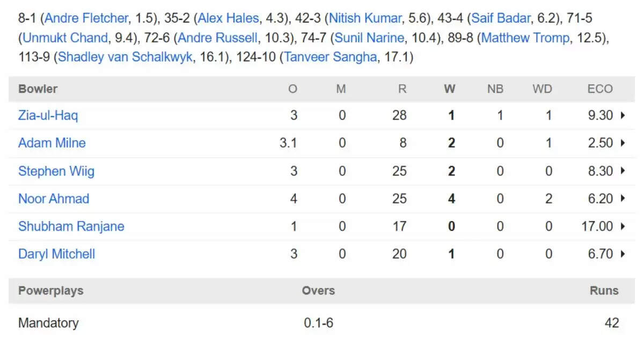The height and width of the screenshot is (338, 644).
Task: Click the W wickets column header
Action: coord(450,89)
